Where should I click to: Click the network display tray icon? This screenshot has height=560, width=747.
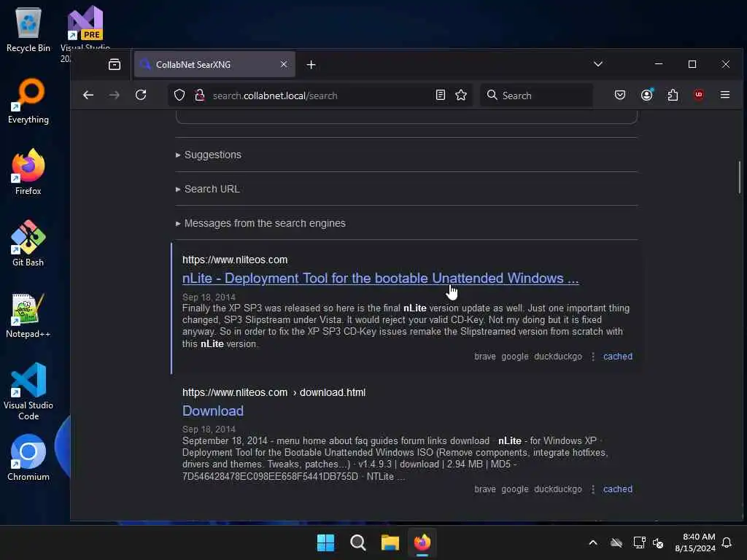639,542
